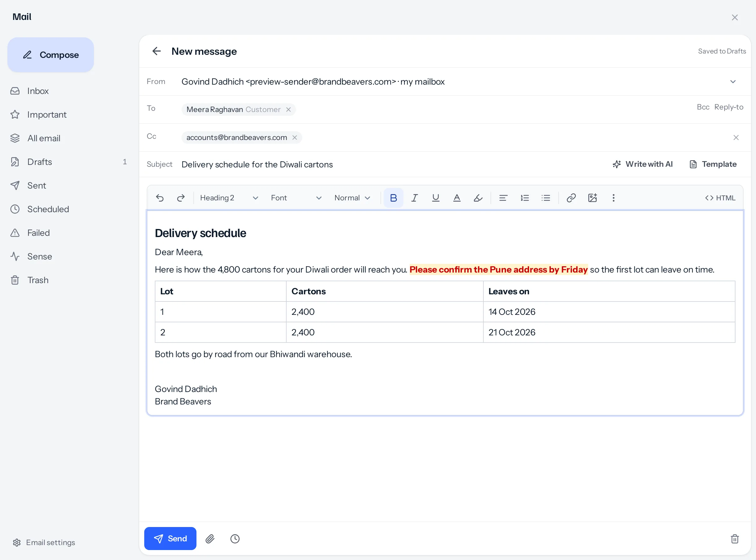Open more formatting options (three dots)
The image size is (756, 560).
(x=613, y=198)
